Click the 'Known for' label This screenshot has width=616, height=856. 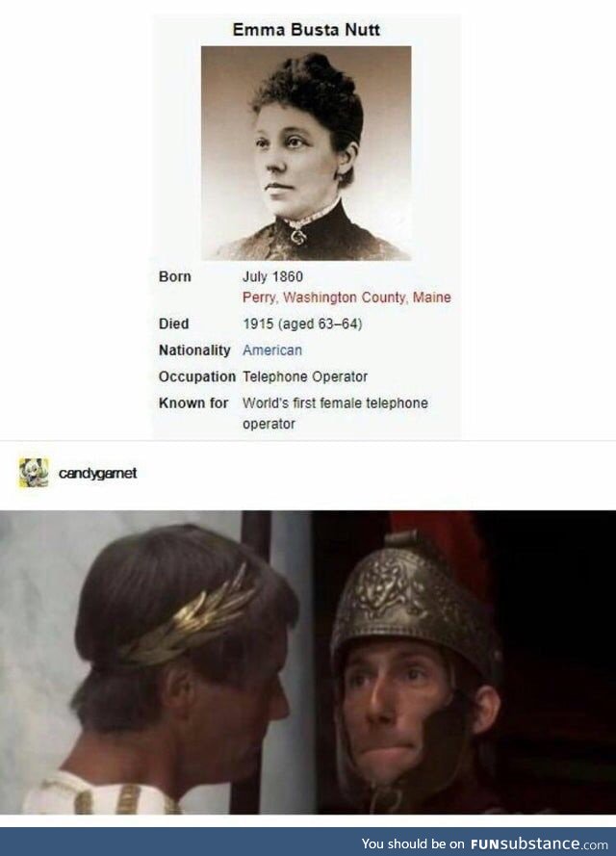[193, 402]
